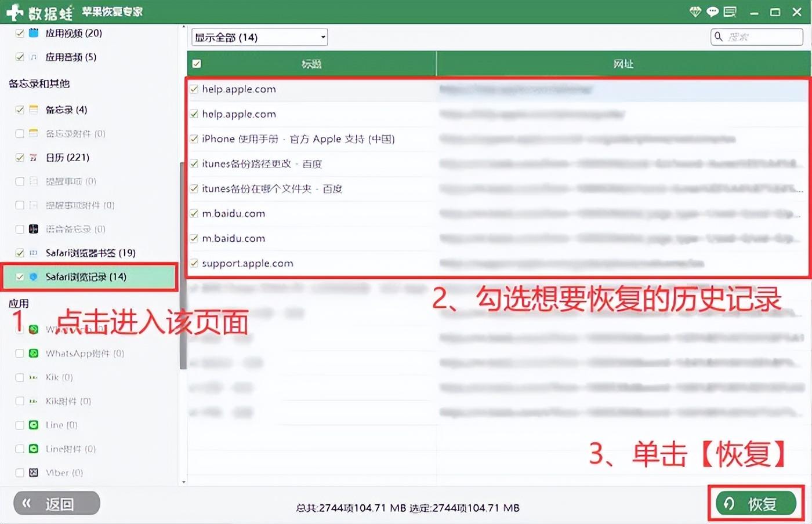Select the second help.apple.com row
The width and height of the screenshot is (812, 524).
[x=499, y=114]
